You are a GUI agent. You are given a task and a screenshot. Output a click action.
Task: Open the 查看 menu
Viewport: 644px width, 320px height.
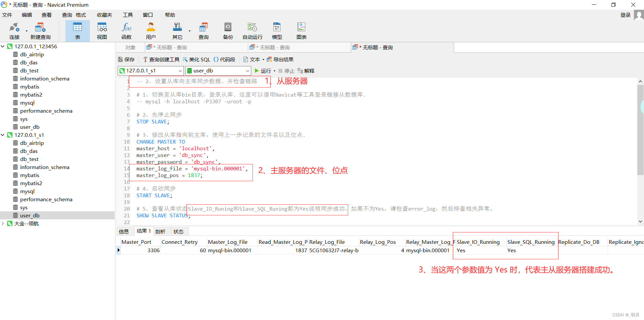click(x=47, y=15)
